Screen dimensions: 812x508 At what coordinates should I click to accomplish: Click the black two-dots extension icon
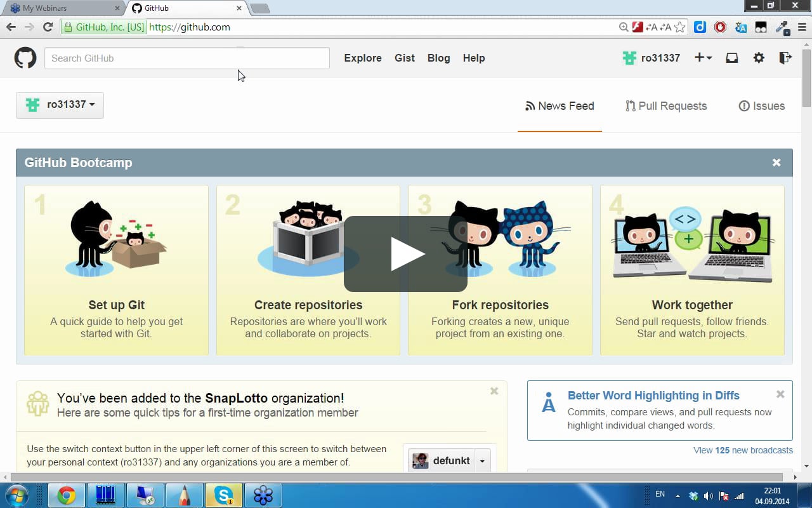(x=761, y=27)
